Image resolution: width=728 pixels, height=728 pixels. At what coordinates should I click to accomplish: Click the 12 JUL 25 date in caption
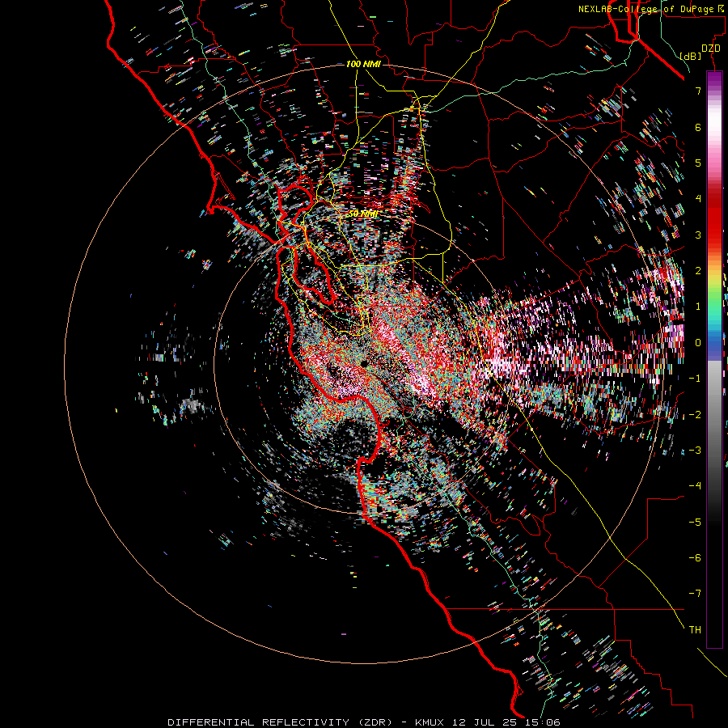pos(485,722)
